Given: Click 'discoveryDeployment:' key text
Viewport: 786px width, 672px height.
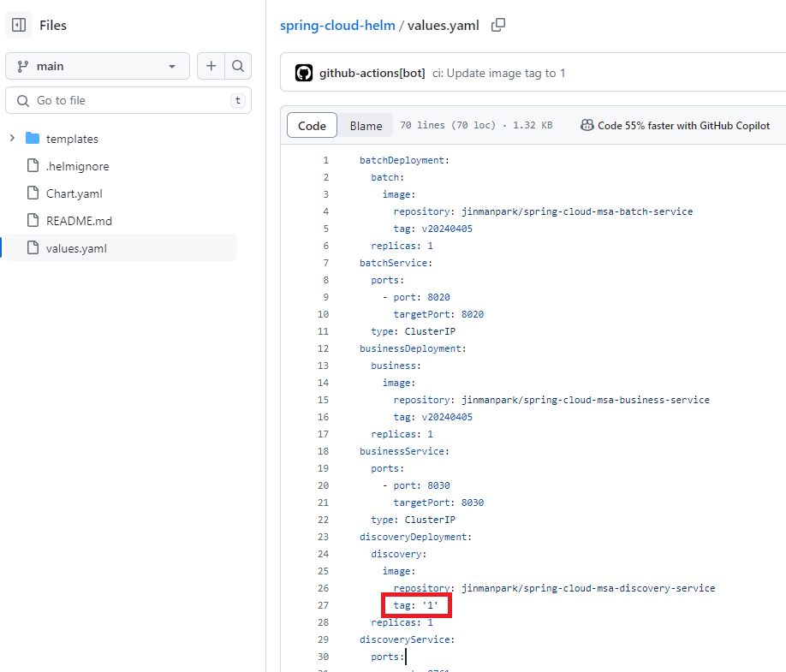Looking at the screenshot, I should click(415, 538).
